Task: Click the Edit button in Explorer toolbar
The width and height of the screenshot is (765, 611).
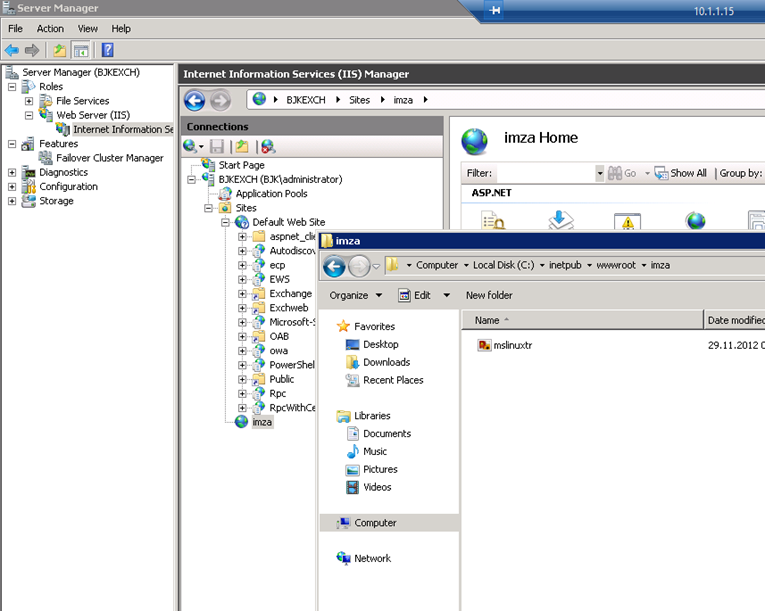Action: coord(415,295)
